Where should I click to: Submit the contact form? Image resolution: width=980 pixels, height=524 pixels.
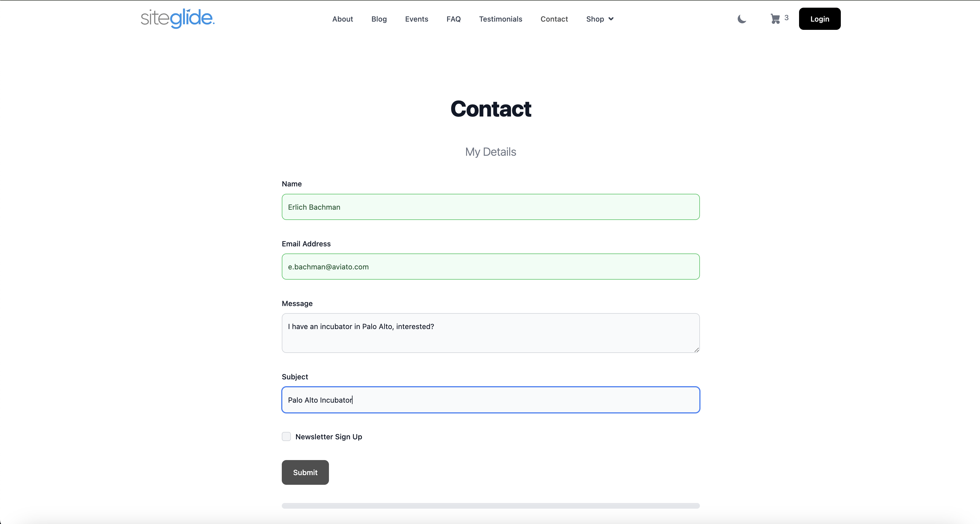pos(305,472)
